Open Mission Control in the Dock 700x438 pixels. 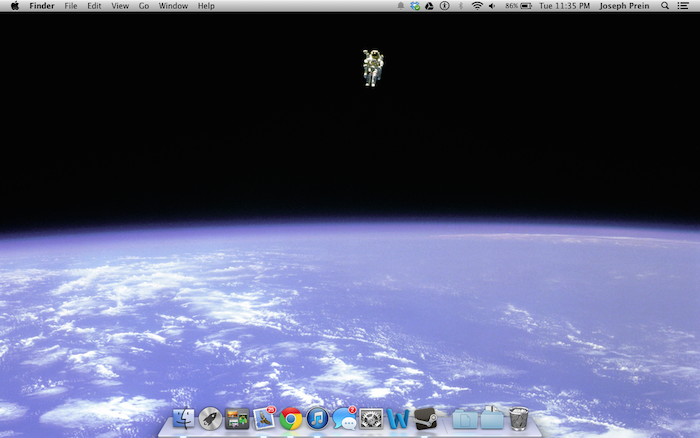coord(237,419)
